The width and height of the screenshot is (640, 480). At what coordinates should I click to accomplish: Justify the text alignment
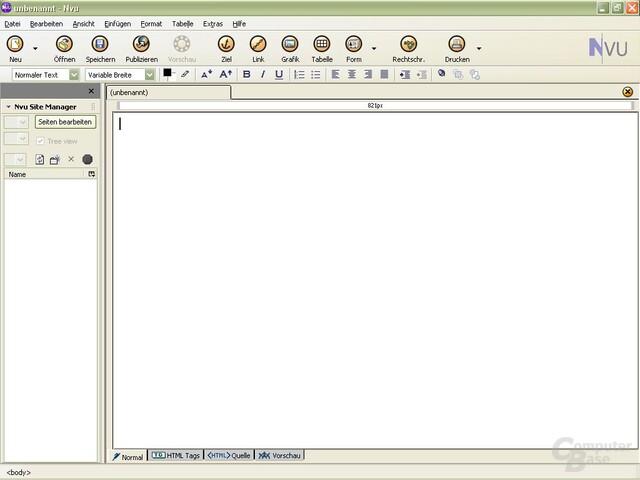(x=384, y=74)
